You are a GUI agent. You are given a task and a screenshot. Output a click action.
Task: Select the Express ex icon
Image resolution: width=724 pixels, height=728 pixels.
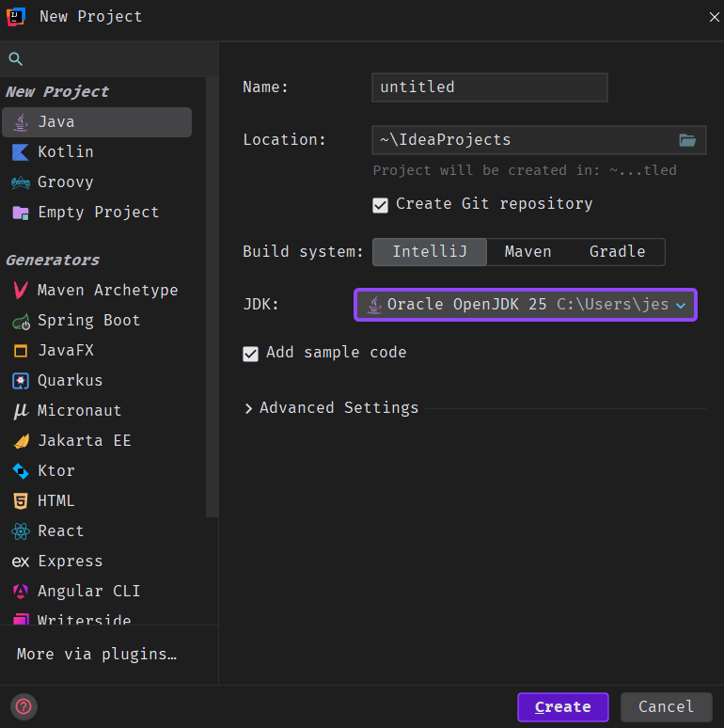tap(21, 562)
